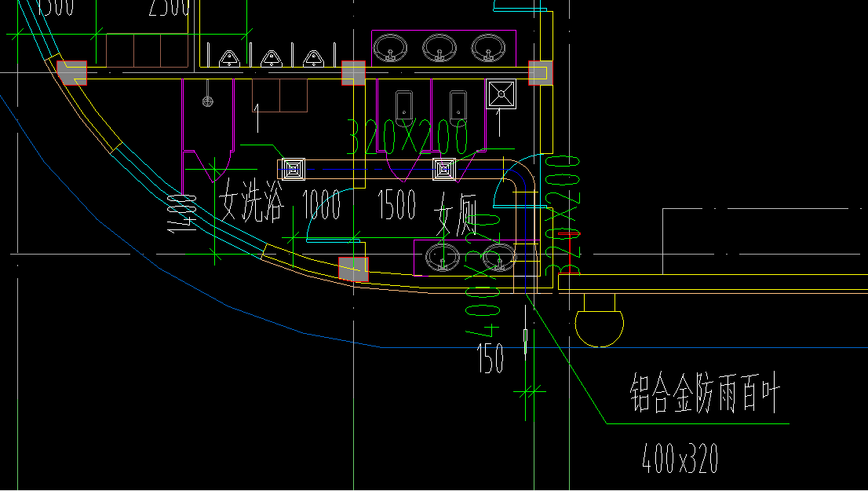
Task: Select the leftmost urinal symbol
Action: tap(228, 57)
